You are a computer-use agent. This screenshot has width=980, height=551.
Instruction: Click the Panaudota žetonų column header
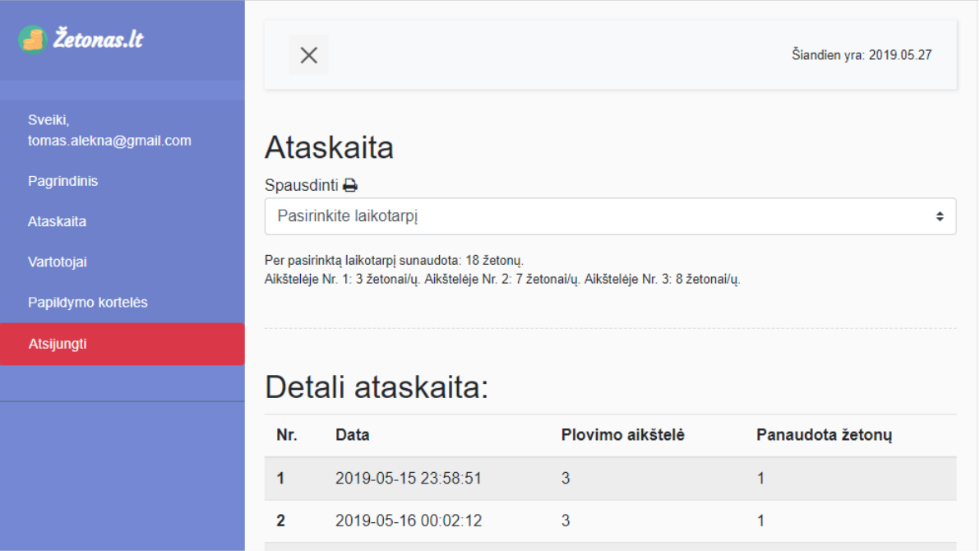click(x=824, y=435)
